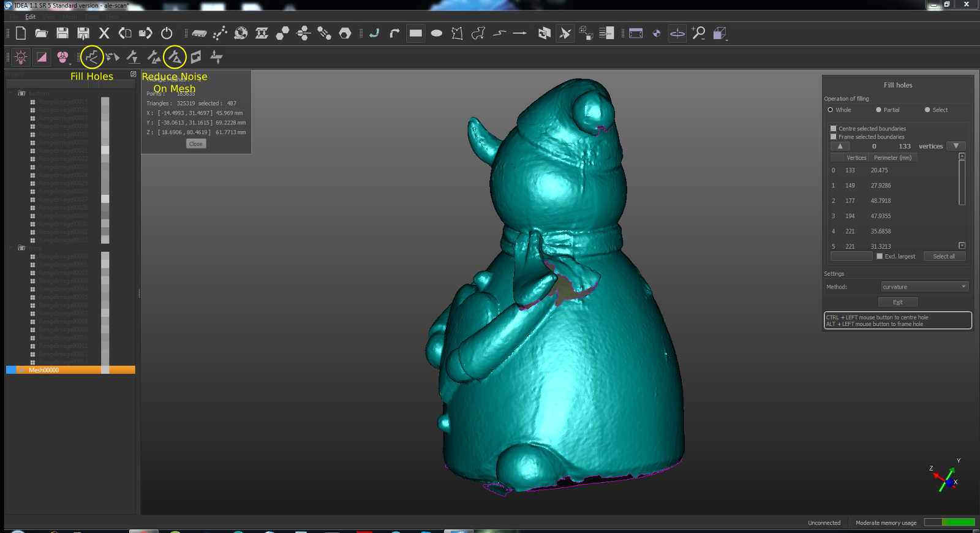Click the Select all button
Viewport: 980px width, 533px height.
944,256
